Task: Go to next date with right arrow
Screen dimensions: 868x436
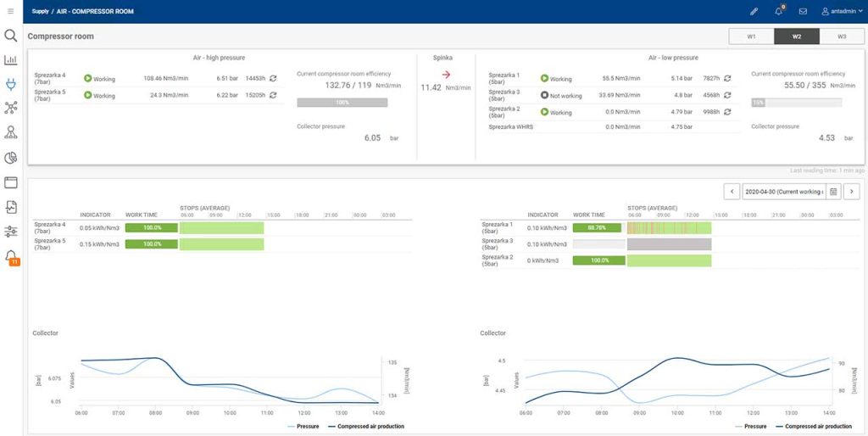Action: (x=851, y=192)
